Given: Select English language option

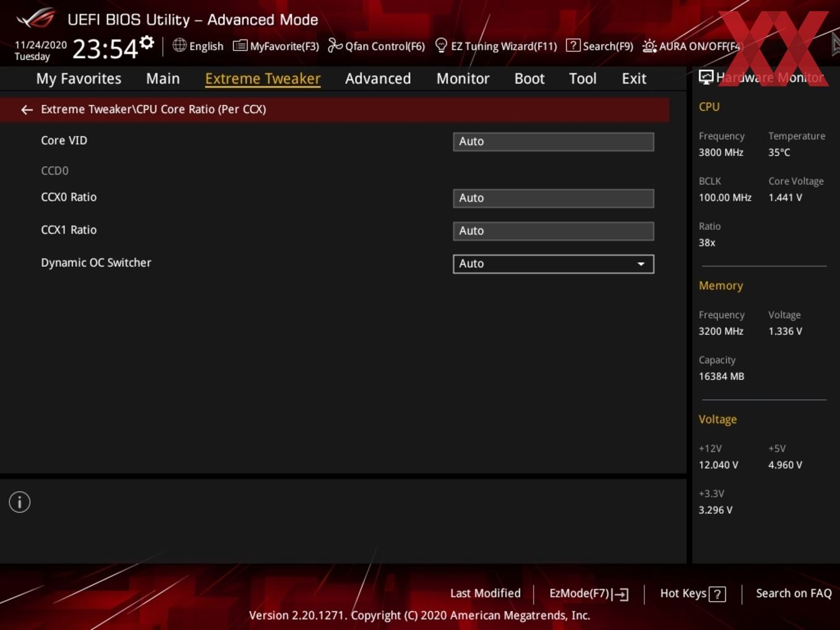Looking at the screenshot, I should click(206, 46).
